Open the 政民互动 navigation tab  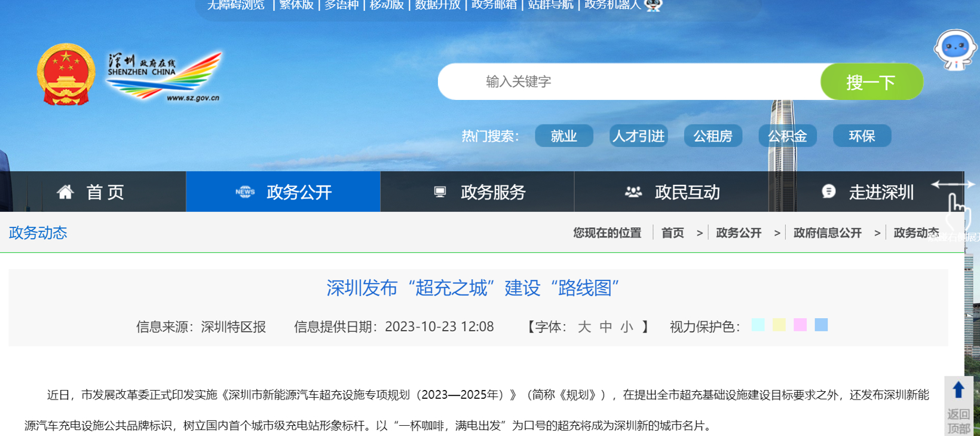pyautogui.click(x=671, y=192)
